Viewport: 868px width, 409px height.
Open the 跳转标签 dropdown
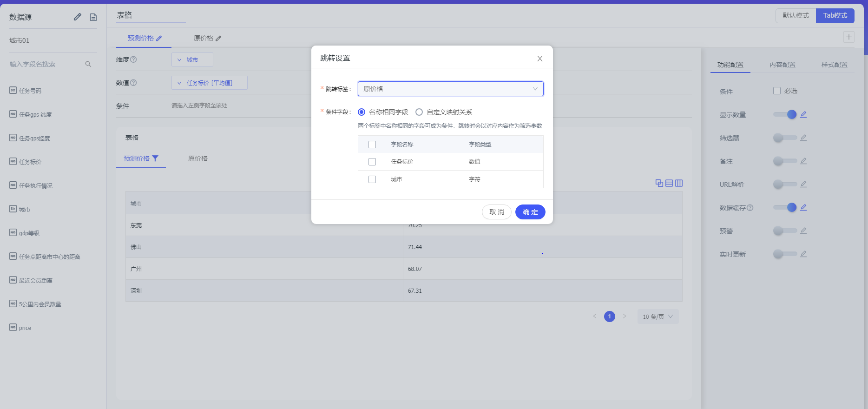pos(450,89)
